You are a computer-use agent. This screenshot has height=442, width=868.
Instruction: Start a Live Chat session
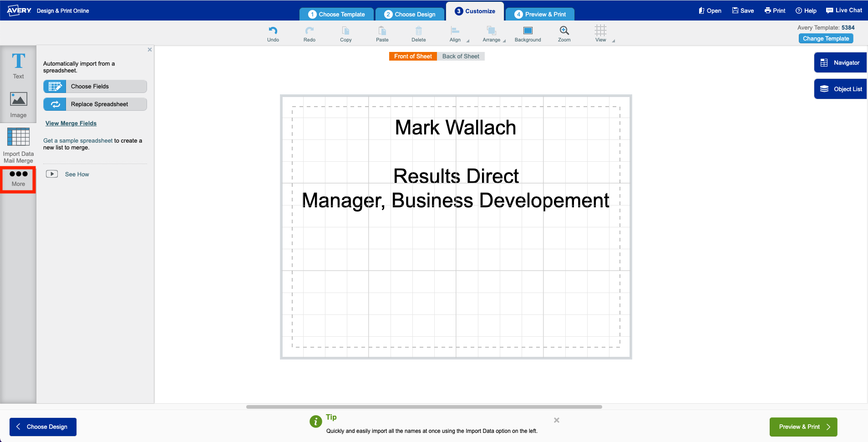[844, 10]
